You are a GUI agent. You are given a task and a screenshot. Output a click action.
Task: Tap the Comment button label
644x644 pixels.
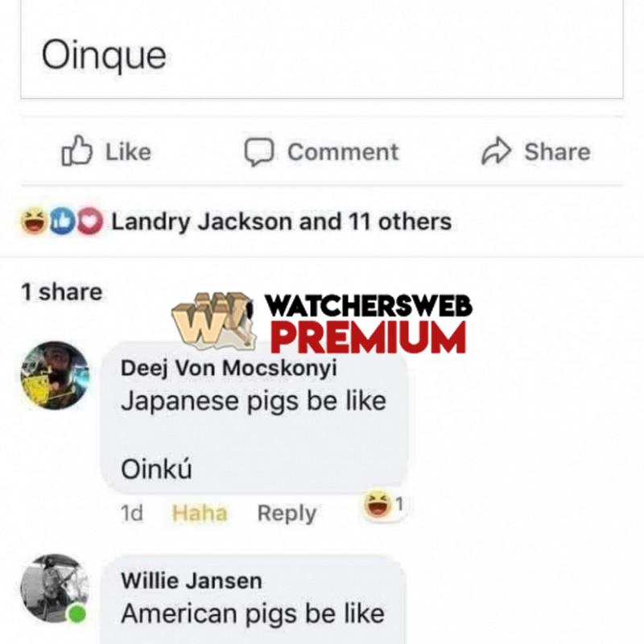point(343,152)
